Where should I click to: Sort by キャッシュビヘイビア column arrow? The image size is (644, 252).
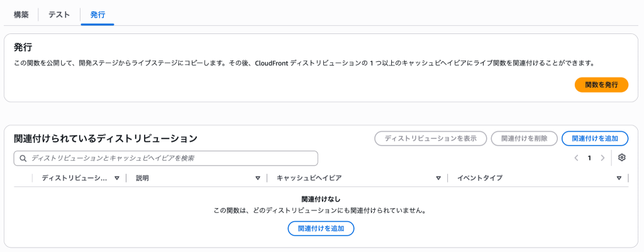438,178
